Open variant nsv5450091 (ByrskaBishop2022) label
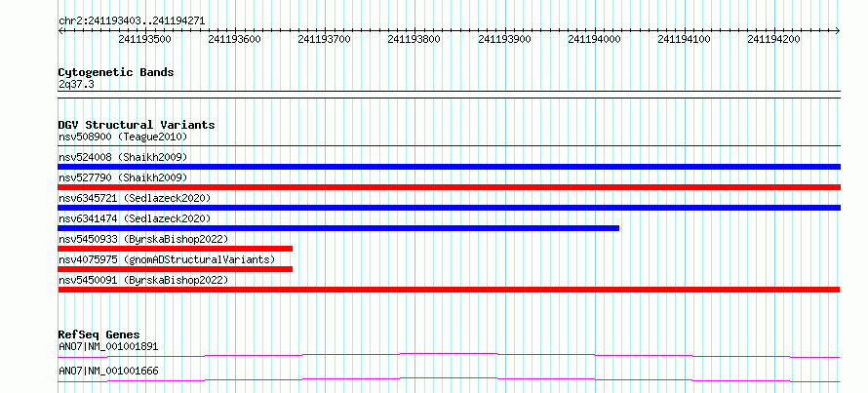The width and height of the screenshot is (868, 393). click(143, 280)
